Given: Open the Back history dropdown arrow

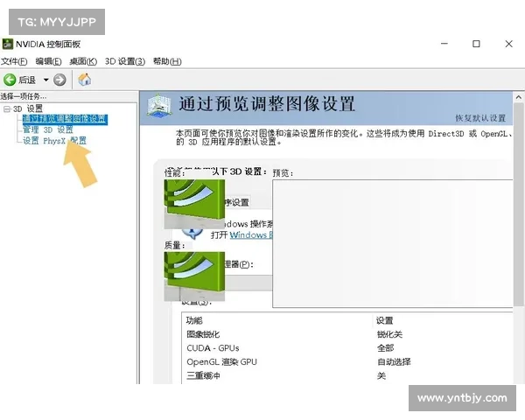Looking at the screenshot, I should click(44, 80).
